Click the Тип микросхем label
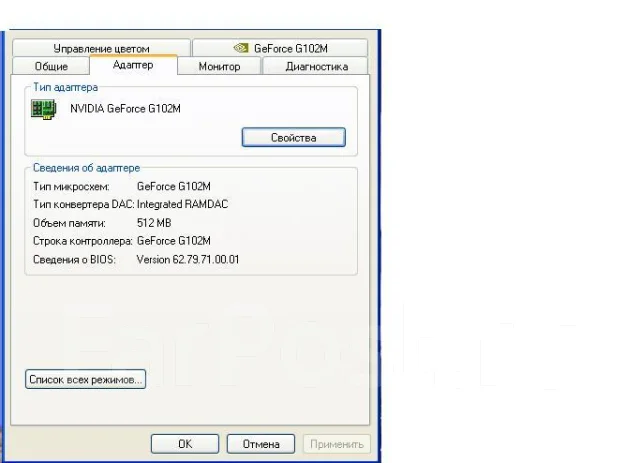The image size is (640, 463). pyautogui.click(x=71, y=187)
